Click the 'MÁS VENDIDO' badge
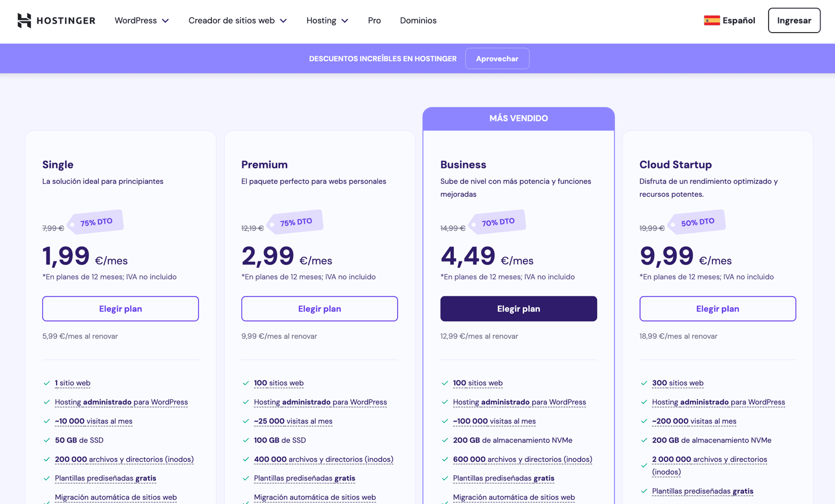Screen dimensions: 835x504 click(519, 118)
